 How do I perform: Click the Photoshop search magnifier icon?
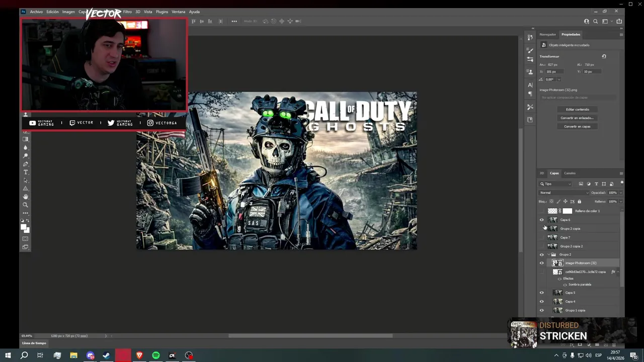point(596,21)
